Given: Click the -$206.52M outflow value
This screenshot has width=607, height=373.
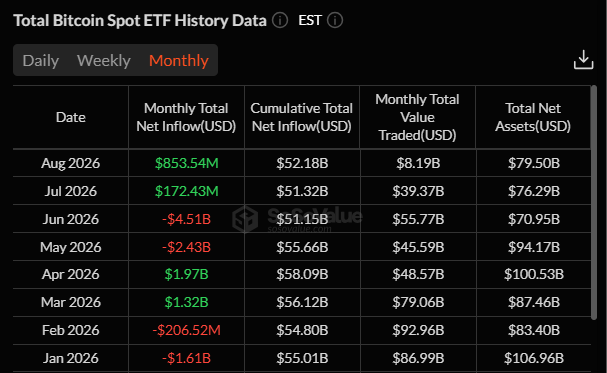Looking at the screenshot, I should point(186,330).
